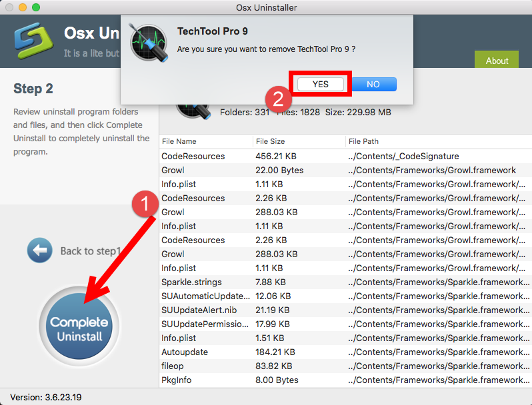This screenshot has height=405, width=532.
Task: Select the PkgInfo file row
Action: click(345, 380)
